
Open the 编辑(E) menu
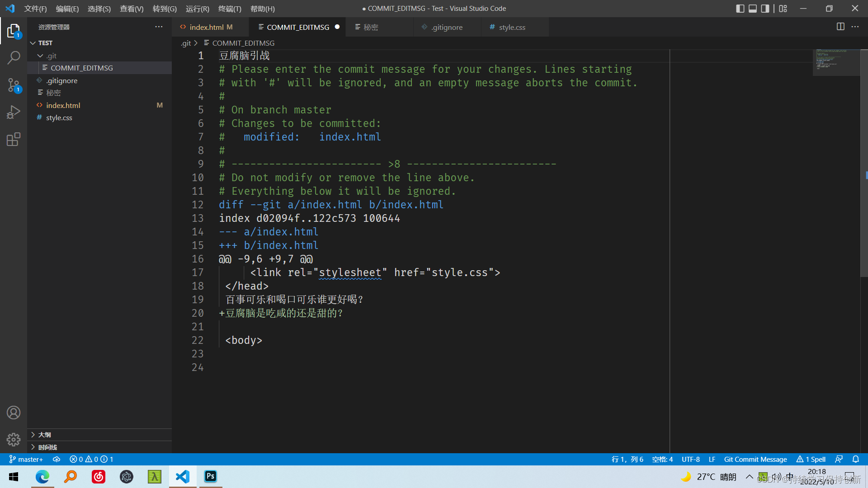click(x=67, y=9)
